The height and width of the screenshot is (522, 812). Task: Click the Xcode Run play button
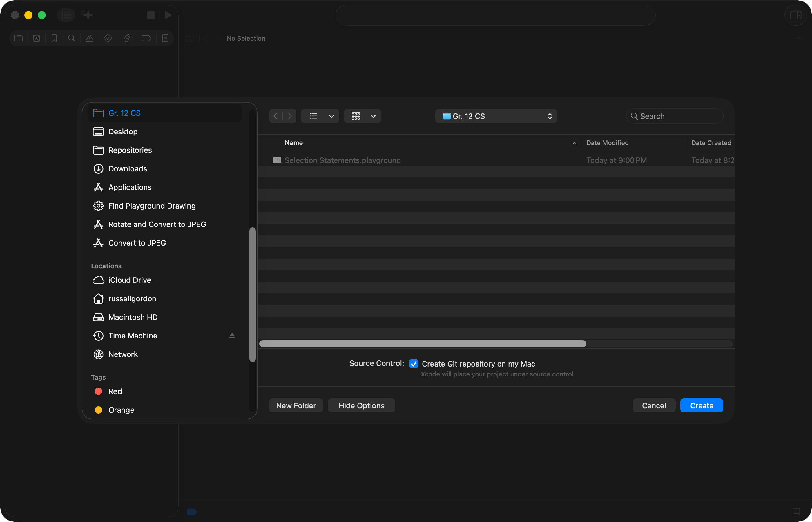pyautogui.click(x=168, y=15)
